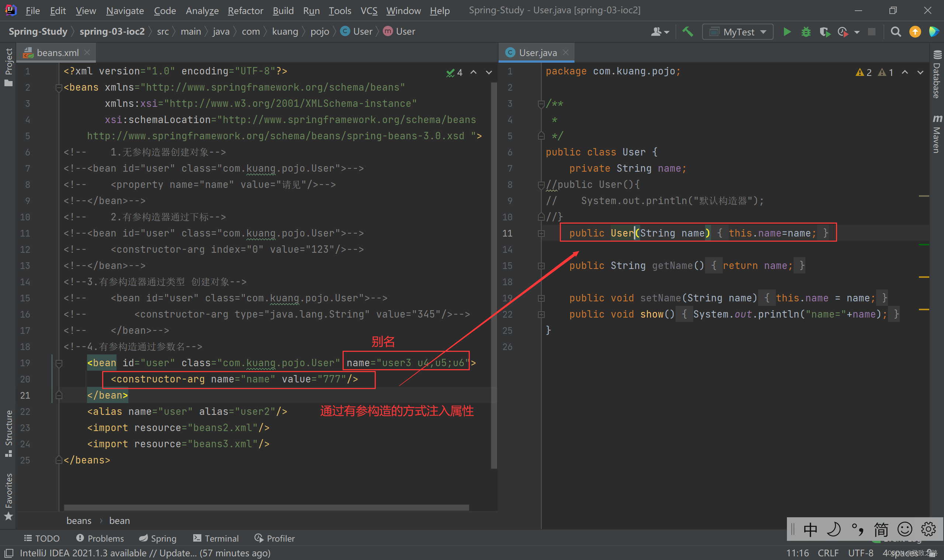This screenshot has width=944, height=560.
Task: Open the Project tool window sidebar
Action: tap(8, 67)
